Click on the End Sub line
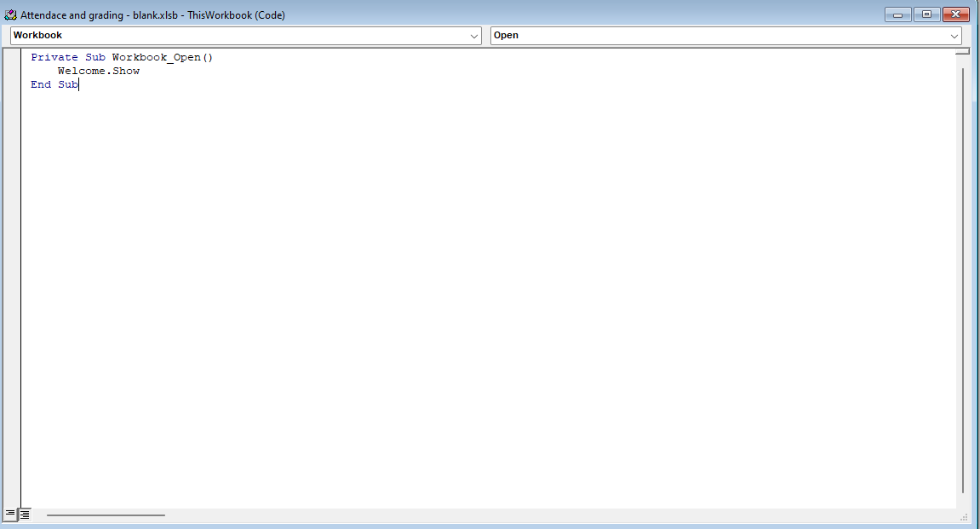980x529 pixels. click(54, 85)
